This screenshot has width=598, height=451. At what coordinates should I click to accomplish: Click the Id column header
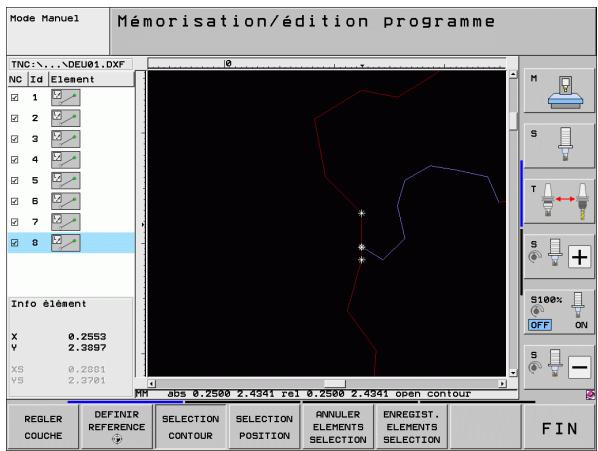coord(37,79)
